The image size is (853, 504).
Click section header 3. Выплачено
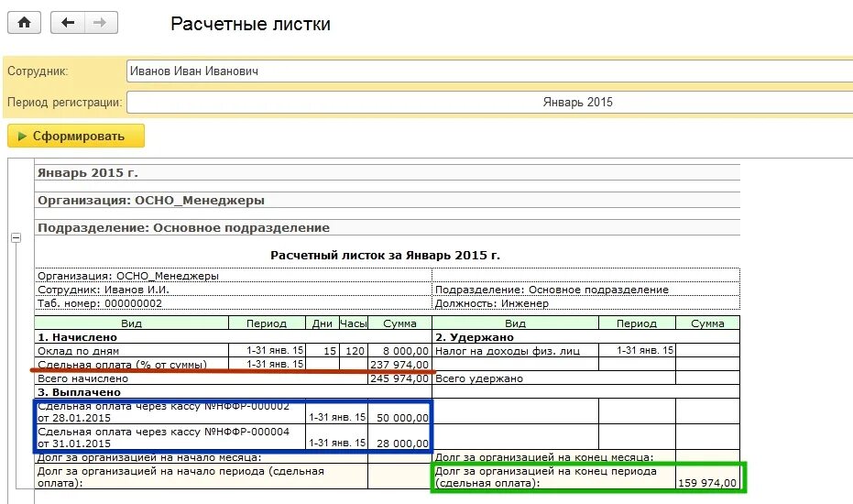tap(234, 392)
